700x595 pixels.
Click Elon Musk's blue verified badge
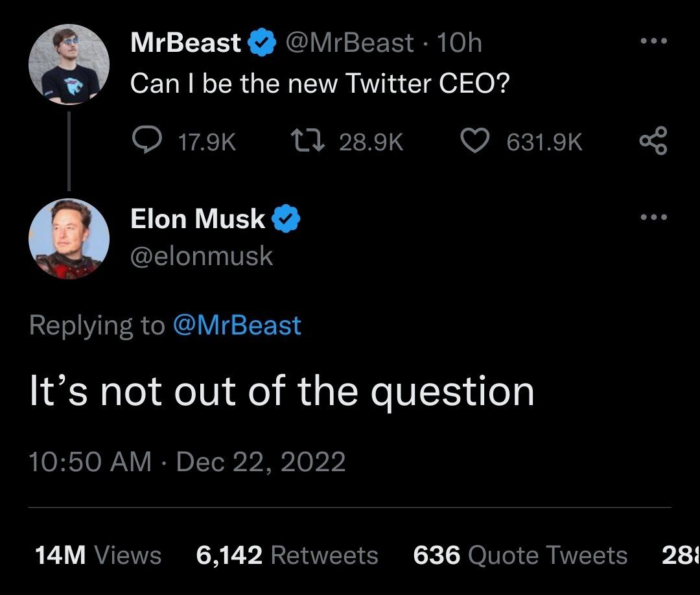285,219
